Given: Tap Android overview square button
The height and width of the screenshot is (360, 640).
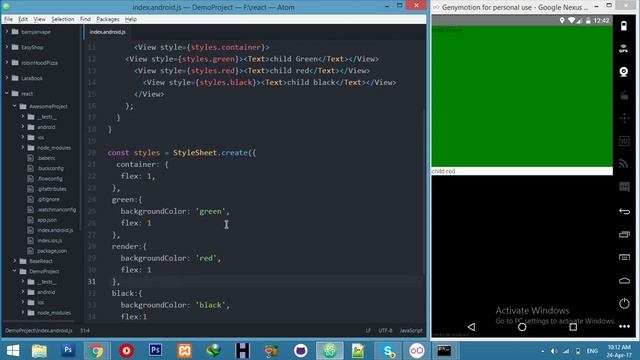Looking at the screenshot, I should tap(573, 327).
